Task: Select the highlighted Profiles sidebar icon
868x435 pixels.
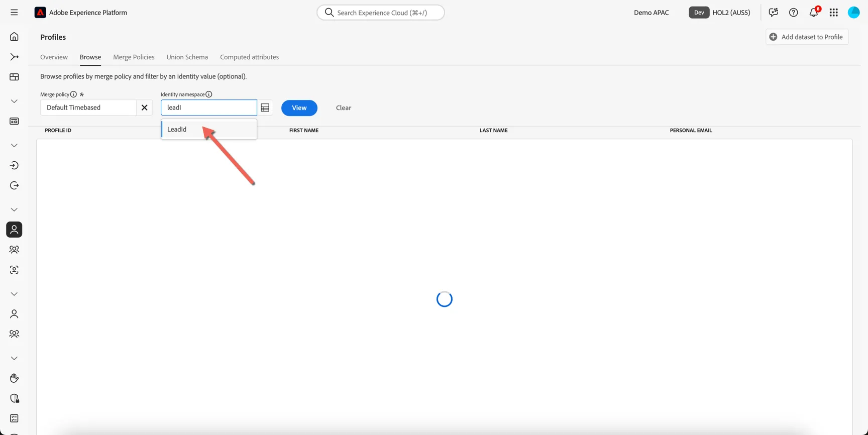Action: [14, 230]
